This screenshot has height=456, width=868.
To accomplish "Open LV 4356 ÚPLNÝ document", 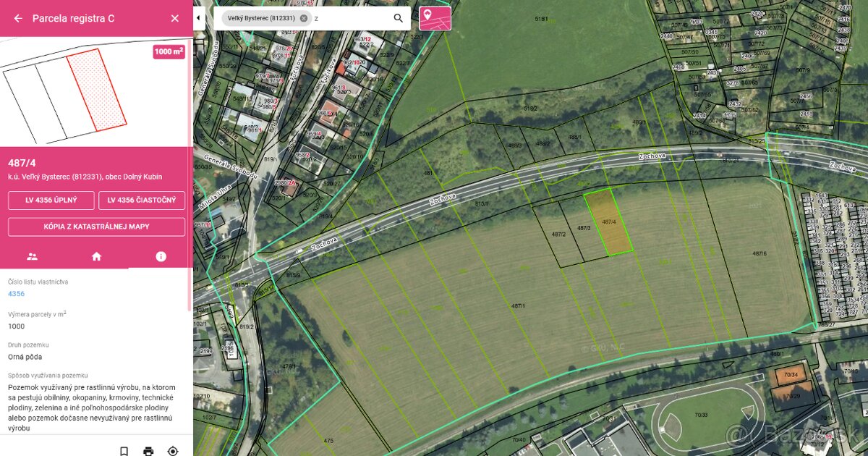I will (x=51, y=200).
